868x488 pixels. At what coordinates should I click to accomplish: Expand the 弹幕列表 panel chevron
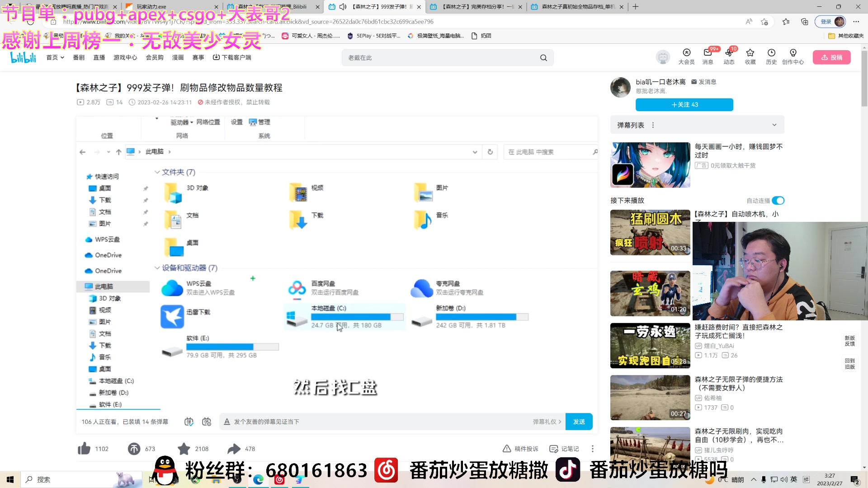point(774,125)
